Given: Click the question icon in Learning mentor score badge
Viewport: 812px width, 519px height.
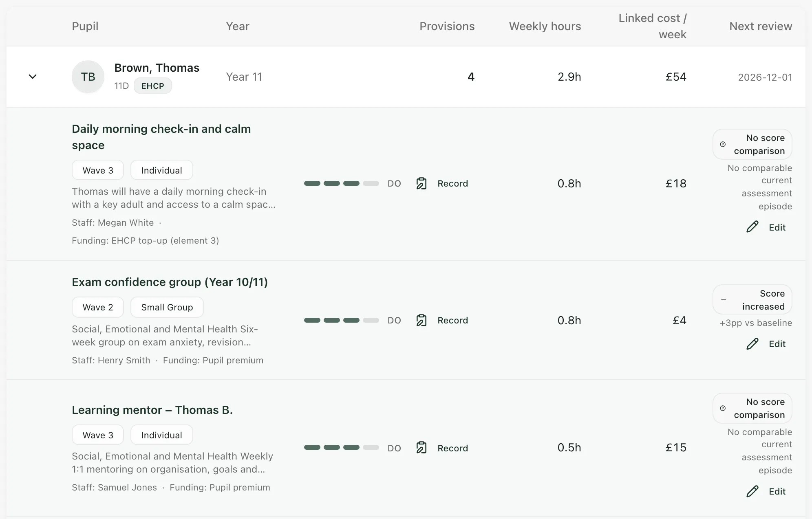Looking at the screenshot, I should 723,408.
